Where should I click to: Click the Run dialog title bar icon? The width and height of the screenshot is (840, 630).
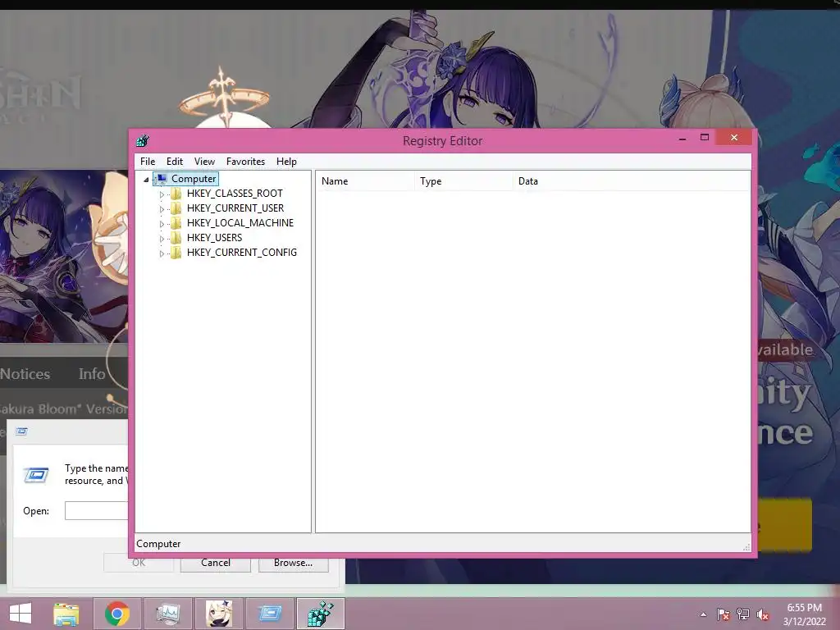(21, 431)
